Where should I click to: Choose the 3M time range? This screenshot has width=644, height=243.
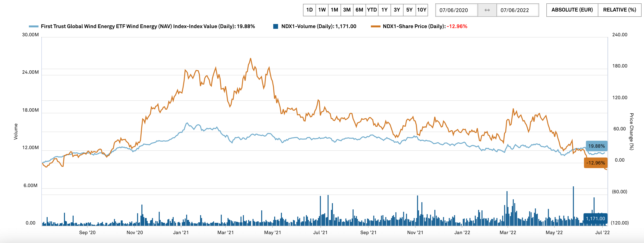[347, 10]
